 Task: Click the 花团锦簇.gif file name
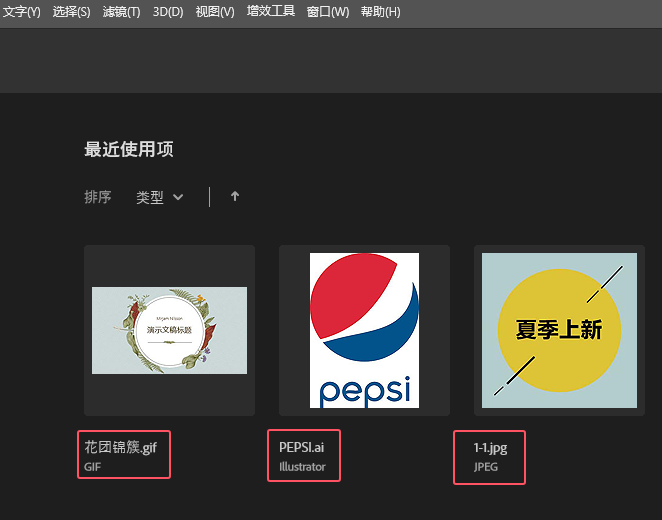click(121, 447)
